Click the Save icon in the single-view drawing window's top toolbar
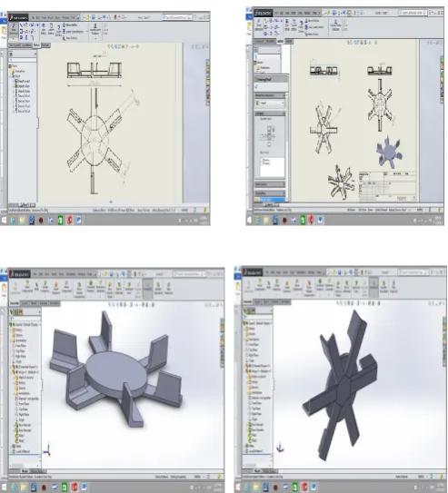Screen dimensions: 448x493 pos(93,17)
